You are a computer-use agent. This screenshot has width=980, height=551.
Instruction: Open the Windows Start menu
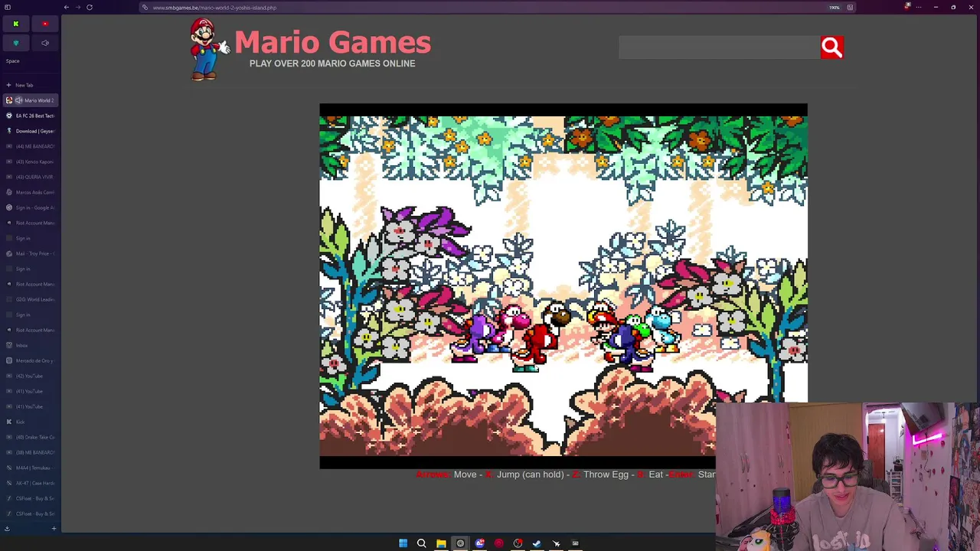click(x=403, y=543)
